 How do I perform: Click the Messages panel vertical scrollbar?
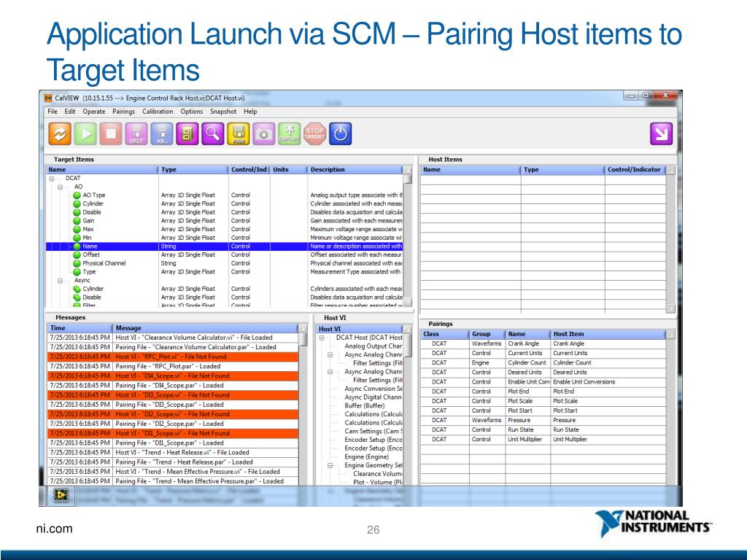coord(303,405)
